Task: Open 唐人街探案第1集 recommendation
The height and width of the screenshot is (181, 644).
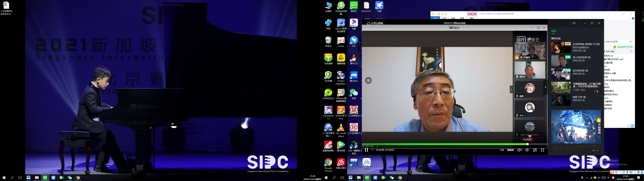Action: (581, 57)
